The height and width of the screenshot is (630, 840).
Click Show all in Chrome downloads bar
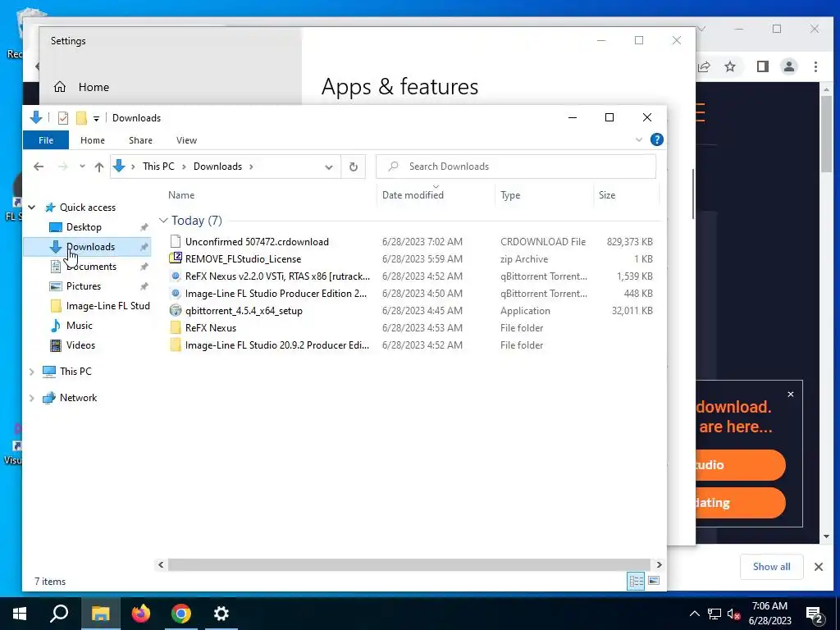pyautogui.click(x=771, y=567)
